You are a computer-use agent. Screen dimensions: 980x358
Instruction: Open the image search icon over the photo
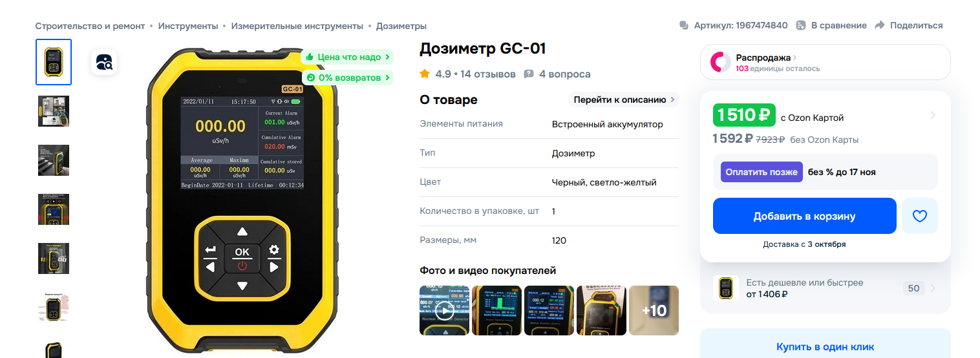104,63
